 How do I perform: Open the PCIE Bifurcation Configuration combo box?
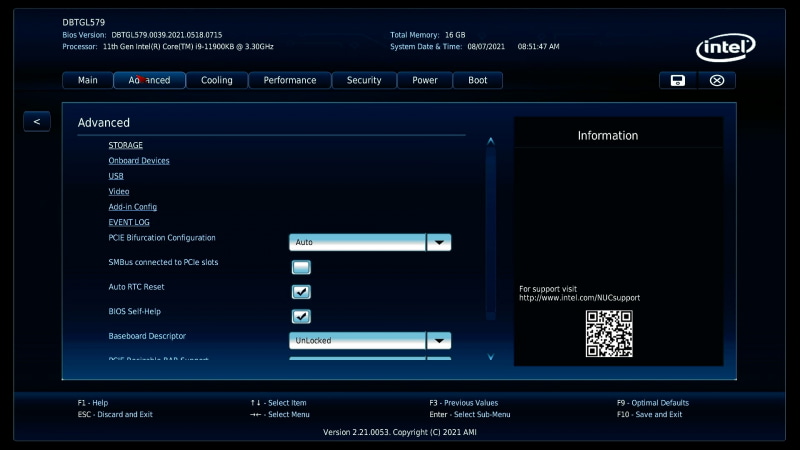point(370,242)
